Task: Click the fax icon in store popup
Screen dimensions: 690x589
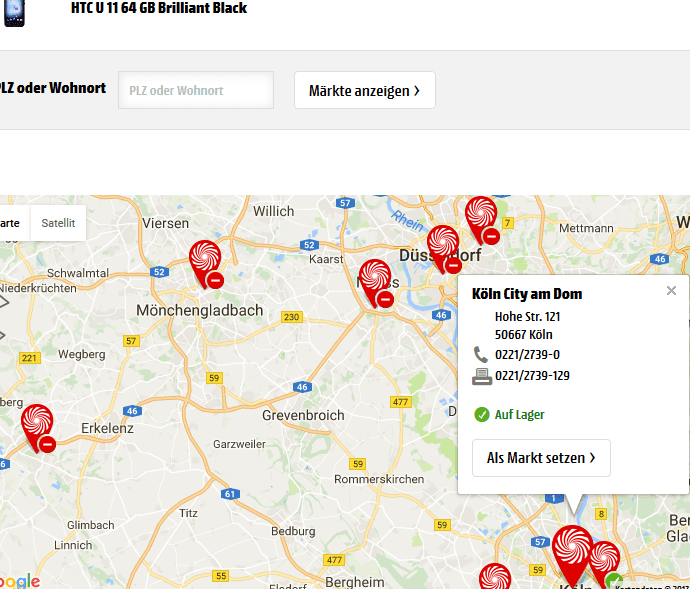Action: 482,376
